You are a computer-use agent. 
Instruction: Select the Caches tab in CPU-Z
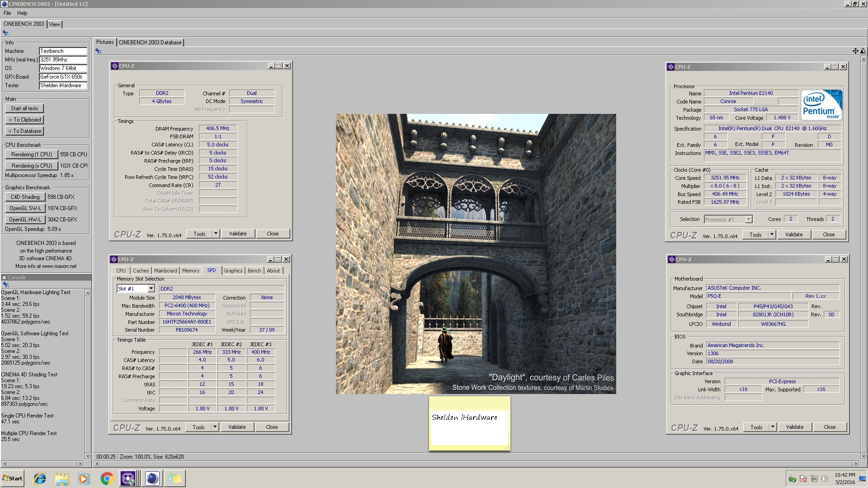pyautogui.click(x=141, y=271)
